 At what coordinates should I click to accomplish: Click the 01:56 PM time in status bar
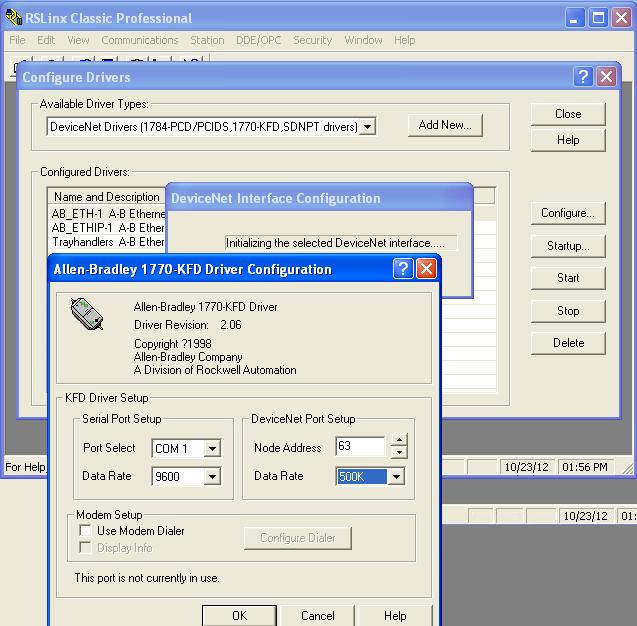(585, 467)
